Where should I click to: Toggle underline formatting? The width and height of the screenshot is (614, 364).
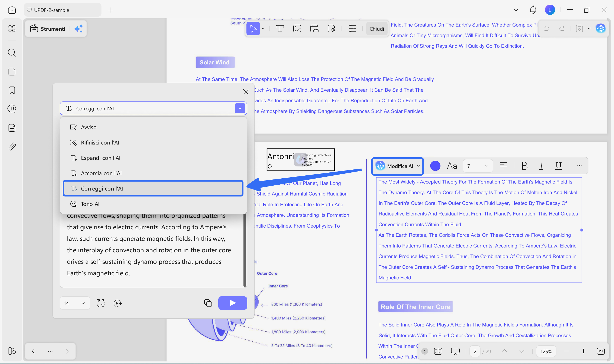[558, 166]
